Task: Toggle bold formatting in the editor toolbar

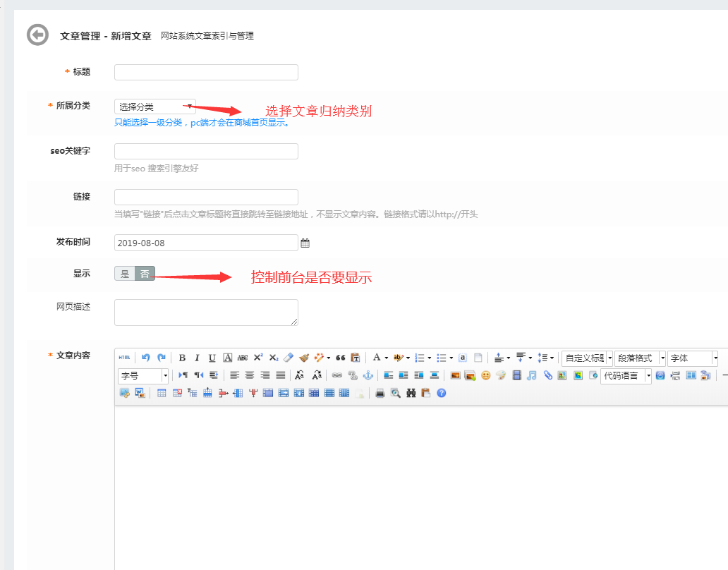Action: point(182,358)
